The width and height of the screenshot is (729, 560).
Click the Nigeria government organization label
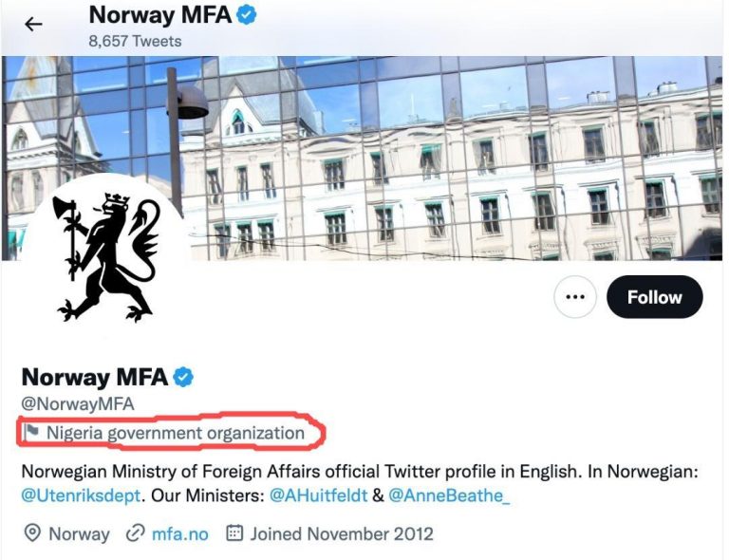click(176, 434)
